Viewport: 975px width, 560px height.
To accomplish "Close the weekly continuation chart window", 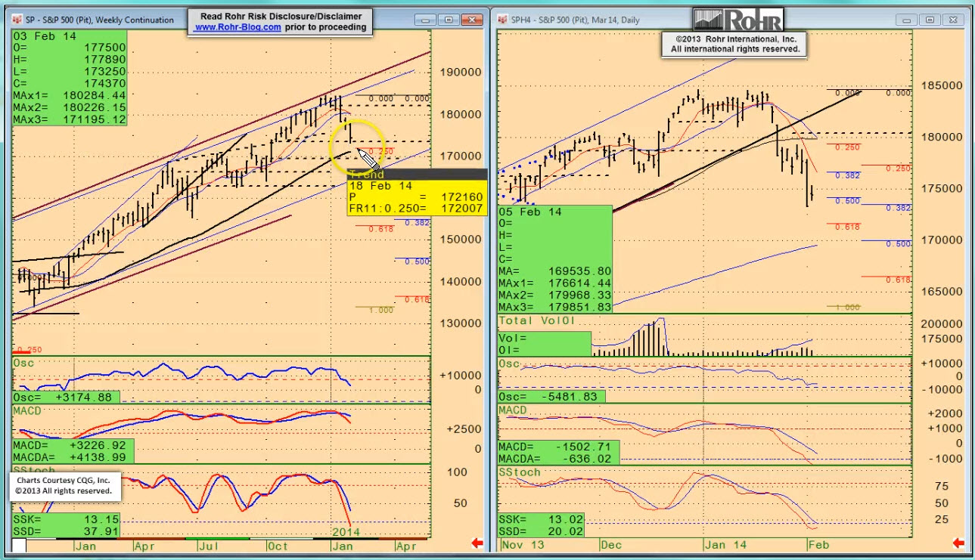I will (x=473, y=20).
